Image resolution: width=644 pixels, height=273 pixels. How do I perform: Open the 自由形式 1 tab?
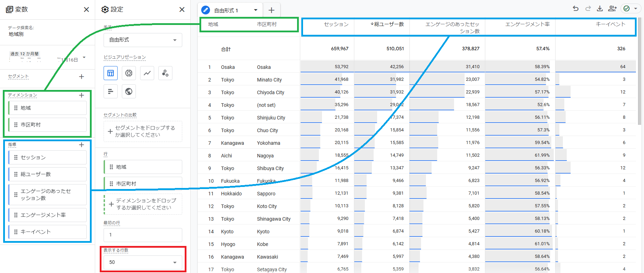[x=226, y=11]
